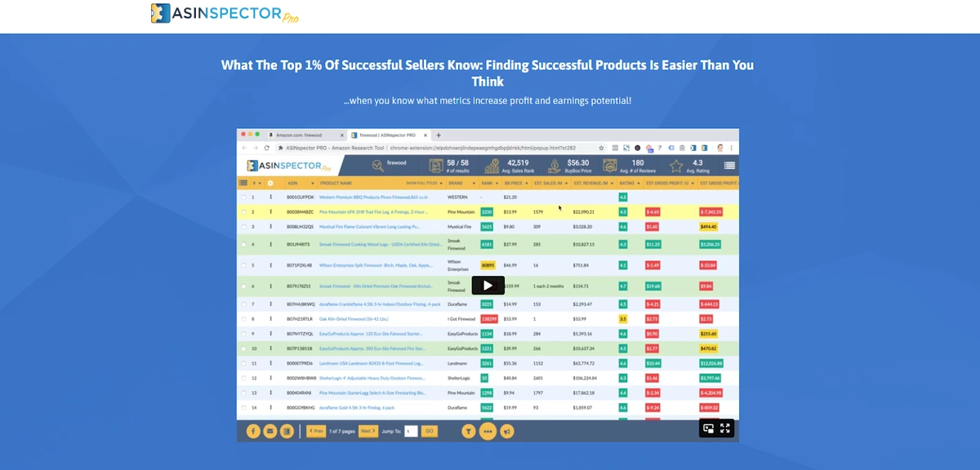This screenshot has width=980, height=470.
Task: Click the export sheet icon beside the envelope
Action: tap(287, 431)
